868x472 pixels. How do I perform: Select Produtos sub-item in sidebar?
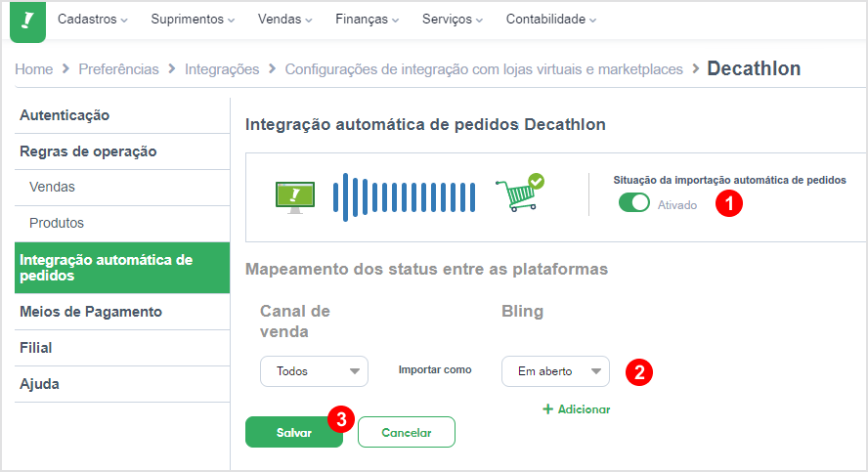tap(122, 223)
